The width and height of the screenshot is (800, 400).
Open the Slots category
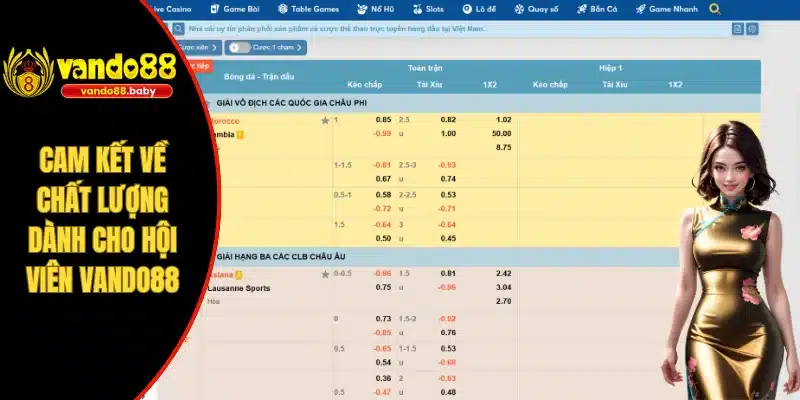point(428,9)
